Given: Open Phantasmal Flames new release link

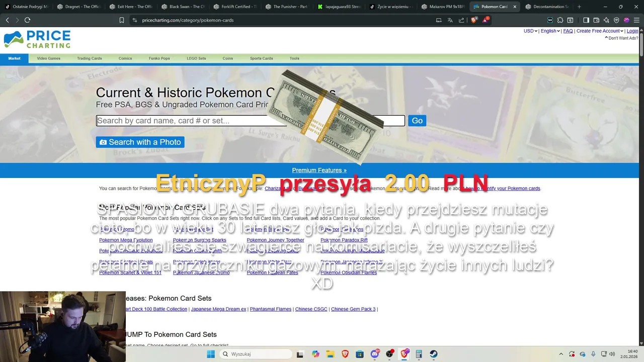Looking at the screenshot, I should [x=271, y=309].
